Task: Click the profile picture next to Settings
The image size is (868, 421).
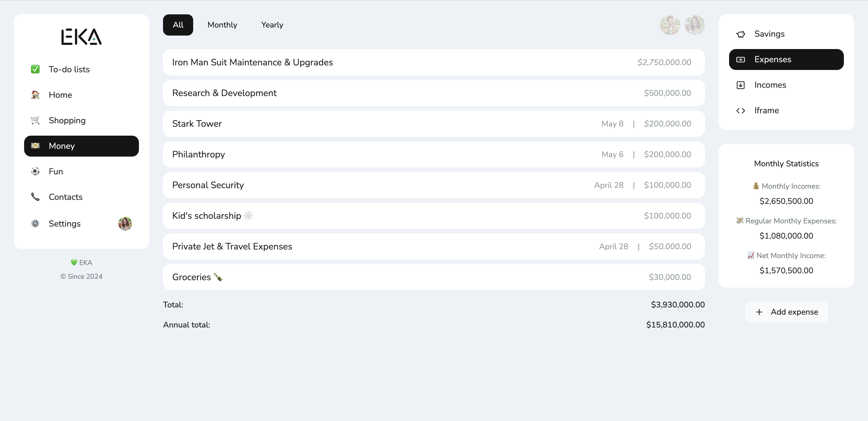Action: click(x=125, y=223)
